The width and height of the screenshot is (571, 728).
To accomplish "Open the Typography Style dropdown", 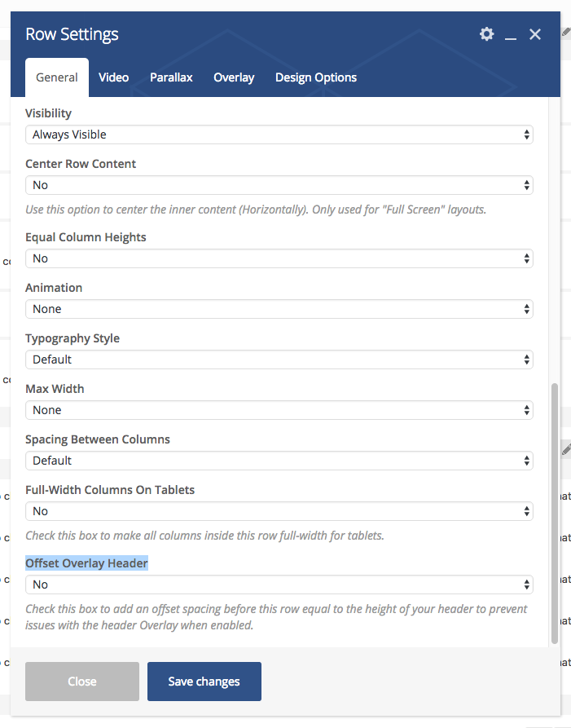I will 279,360.
